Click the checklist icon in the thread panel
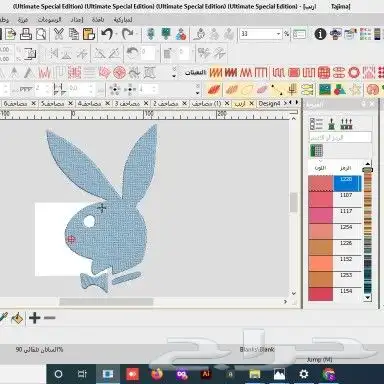The image size is (384, 384). tap(316, 124)
